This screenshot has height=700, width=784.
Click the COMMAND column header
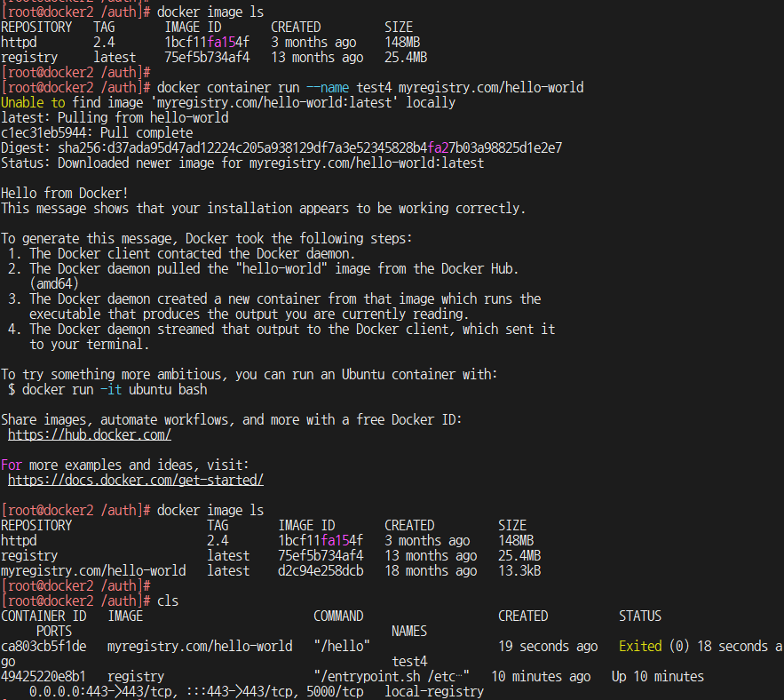338,616
